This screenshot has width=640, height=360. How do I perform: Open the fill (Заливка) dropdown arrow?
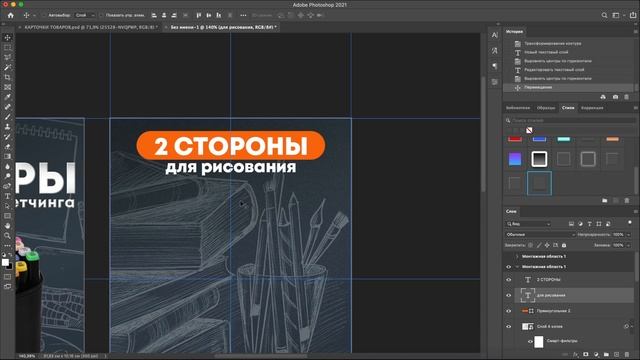click(x=629, y=245)
